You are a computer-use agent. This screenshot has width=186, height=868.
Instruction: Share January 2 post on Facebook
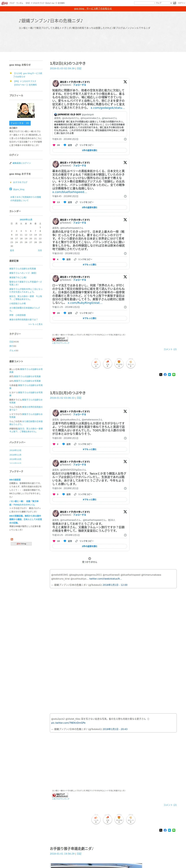(165, 375)
